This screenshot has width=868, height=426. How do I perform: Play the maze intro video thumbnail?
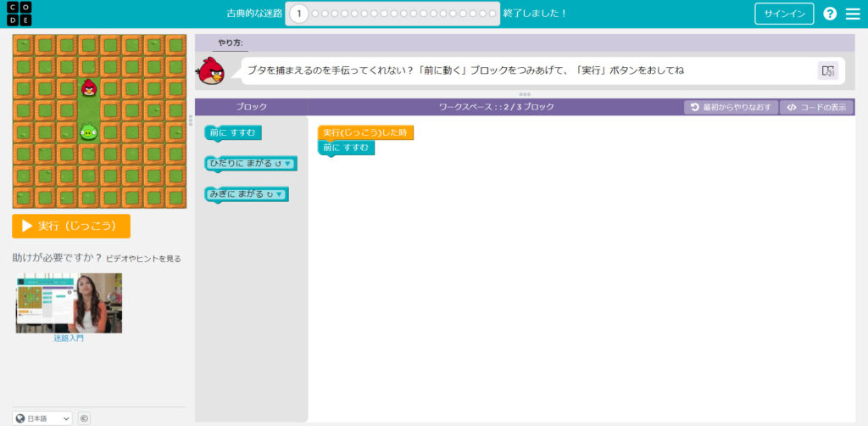69,302
